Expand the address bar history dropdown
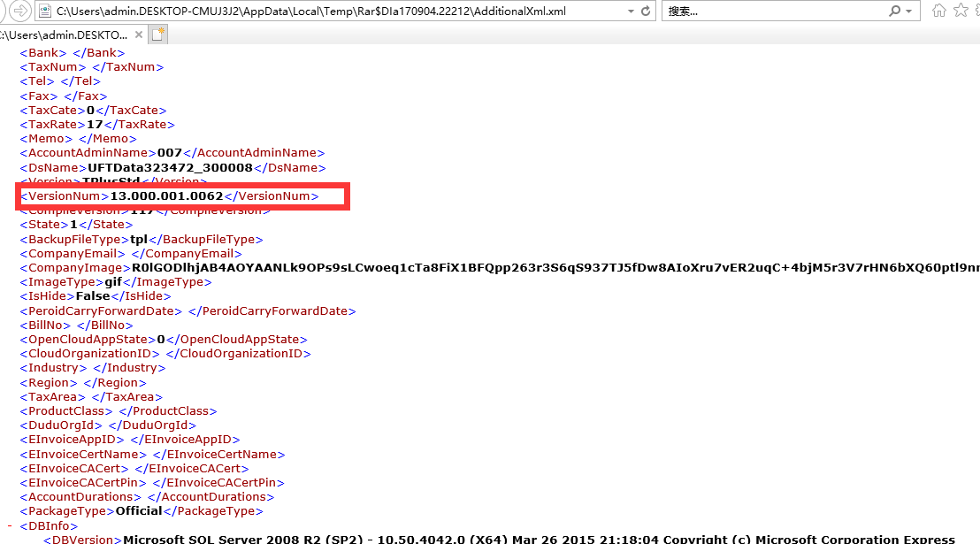This screenshot has height=544, width=980. click(x=631, y=11)
